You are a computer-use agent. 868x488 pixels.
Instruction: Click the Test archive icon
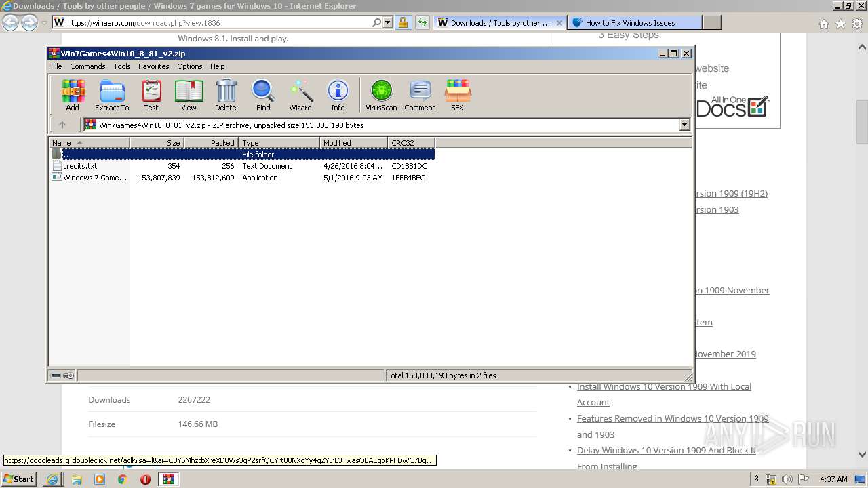(x=151, y=95)
